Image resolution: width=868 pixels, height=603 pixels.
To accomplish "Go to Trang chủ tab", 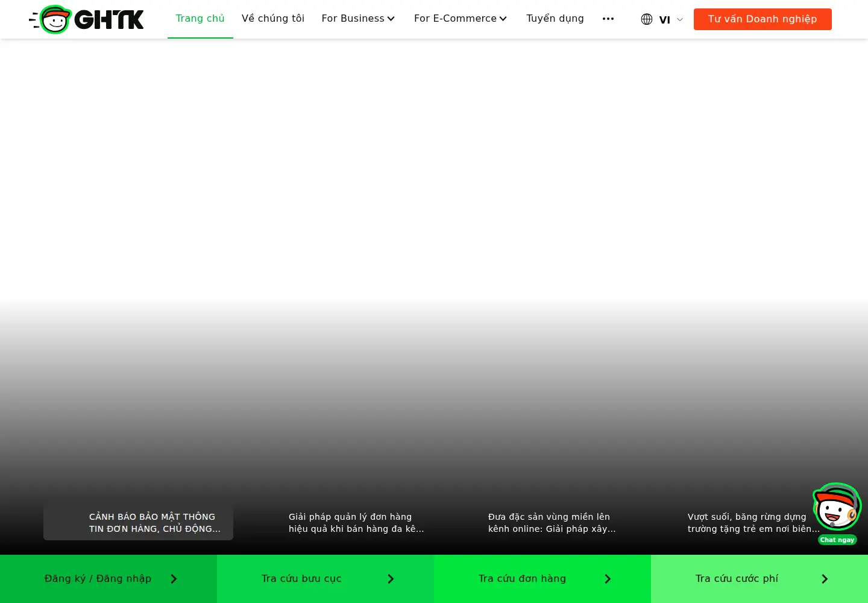I will pyautogui.click(x=200, y=19).
